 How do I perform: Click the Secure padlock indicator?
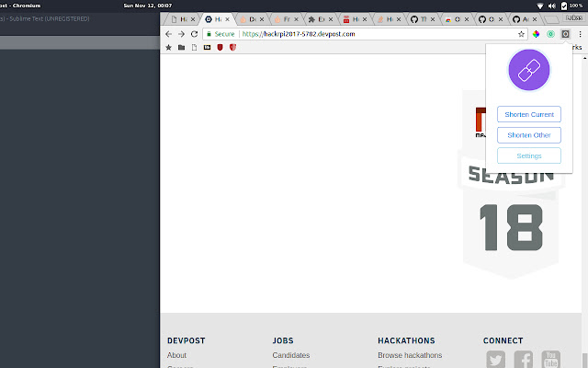click(x=220, y=34)
